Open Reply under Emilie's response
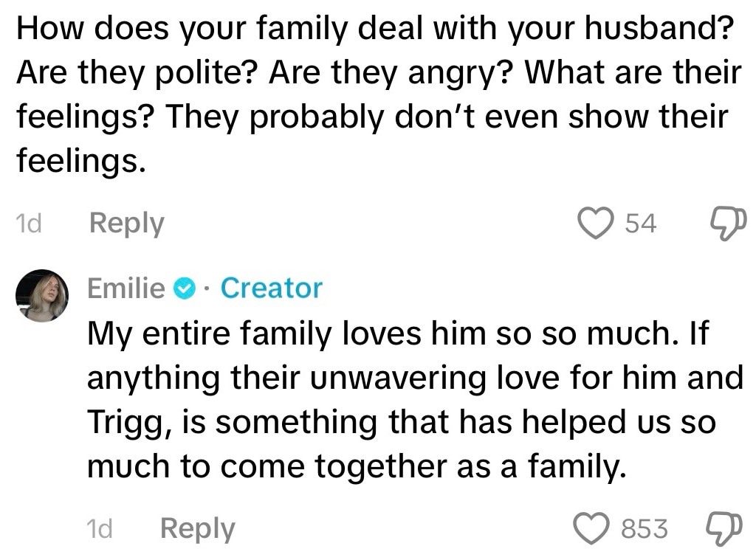 [x=196, y=528]
